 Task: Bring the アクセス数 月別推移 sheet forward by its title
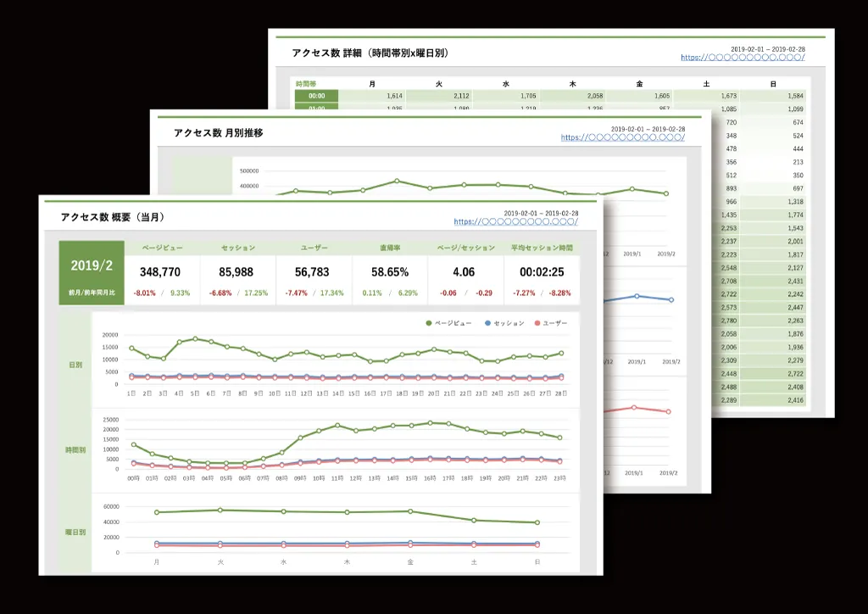coord(218,133)
